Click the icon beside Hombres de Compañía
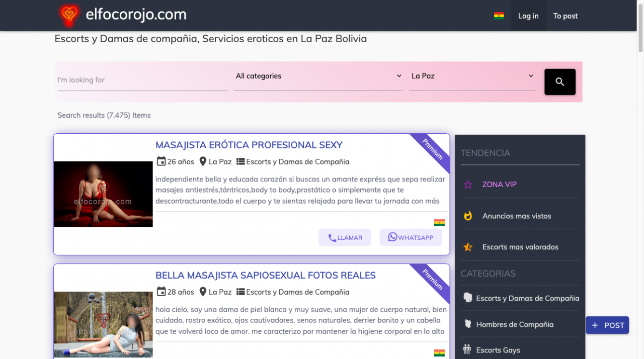Image resolution: width=644 pixels, height=359 pixels. point(467,324)
